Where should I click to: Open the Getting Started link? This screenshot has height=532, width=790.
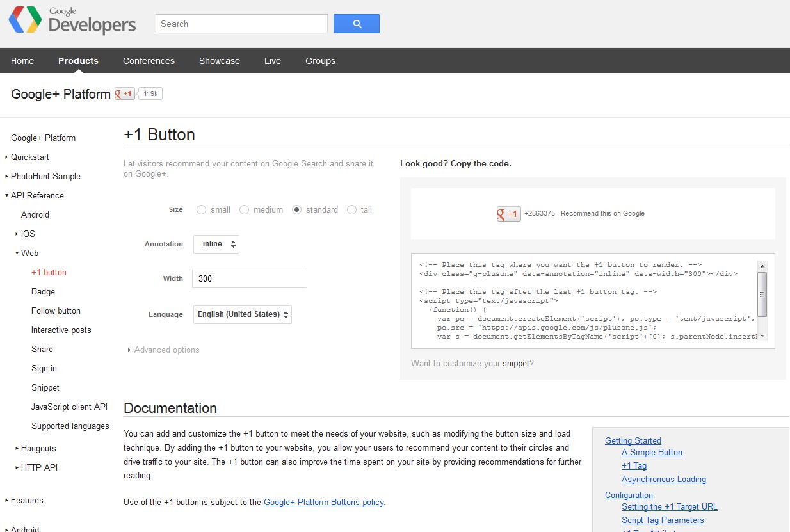click(x=633, y=441)
